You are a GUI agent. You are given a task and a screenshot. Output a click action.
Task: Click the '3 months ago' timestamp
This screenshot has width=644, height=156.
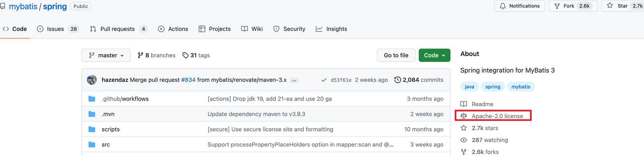pyautogui.click(x=425, y=99)
